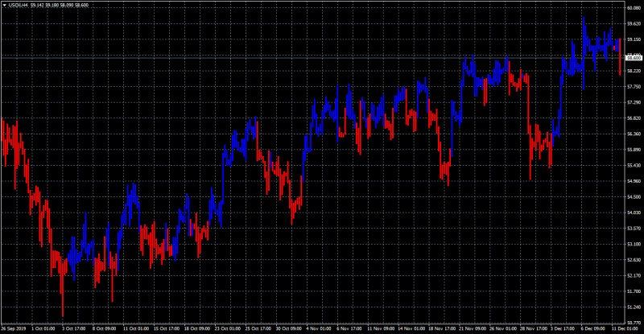Screen dimensions: 644x334
Task: Select the 3 Oct 17:00 time label
Action: click(x=74, y=328)
